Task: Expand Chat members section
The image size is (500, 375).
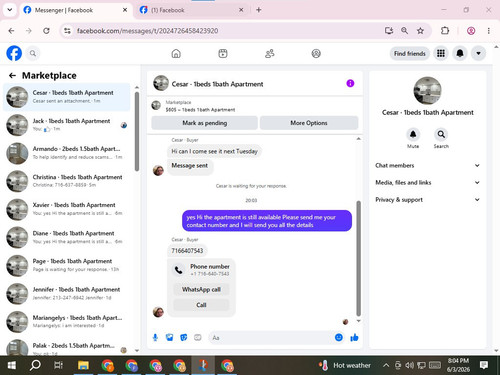Action: coord(427,165)
